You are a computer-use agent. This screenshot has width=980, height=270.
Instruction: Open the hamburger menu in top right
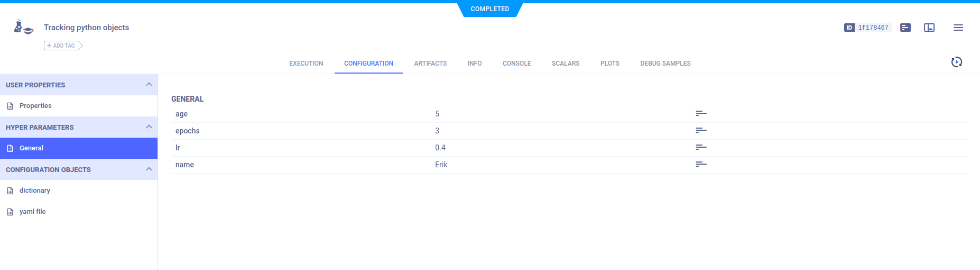click(958, 28)
